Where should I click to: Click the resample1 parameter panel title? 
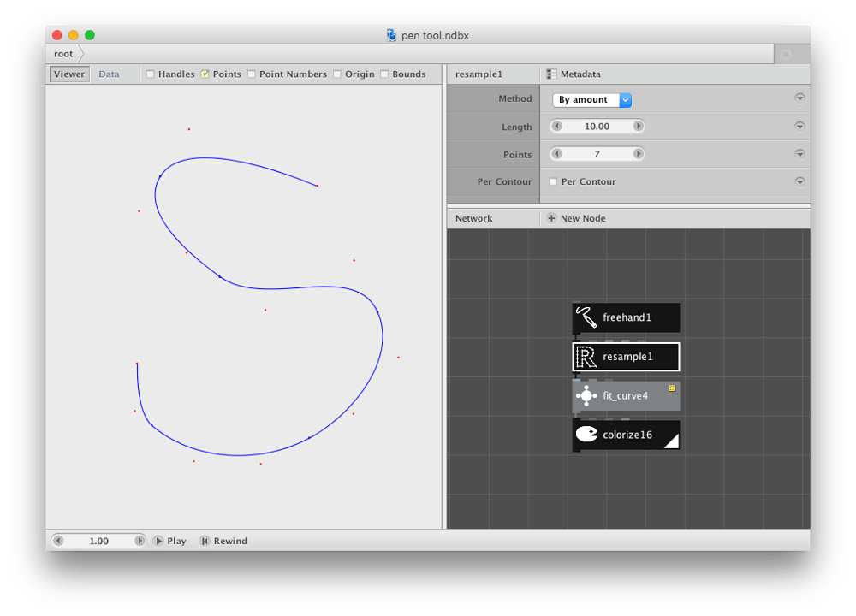pyautogui.click(x=479, y=74)
